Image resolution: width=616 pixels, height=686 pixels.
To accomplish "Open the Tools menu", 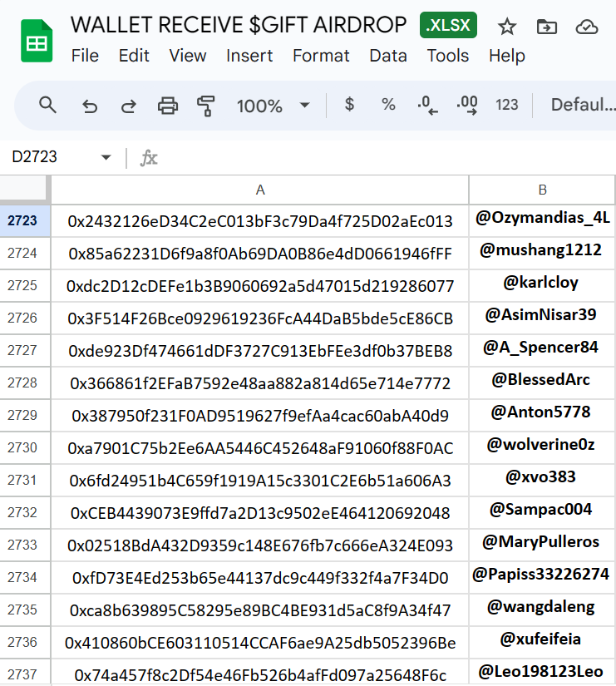I will coord(447,56).
